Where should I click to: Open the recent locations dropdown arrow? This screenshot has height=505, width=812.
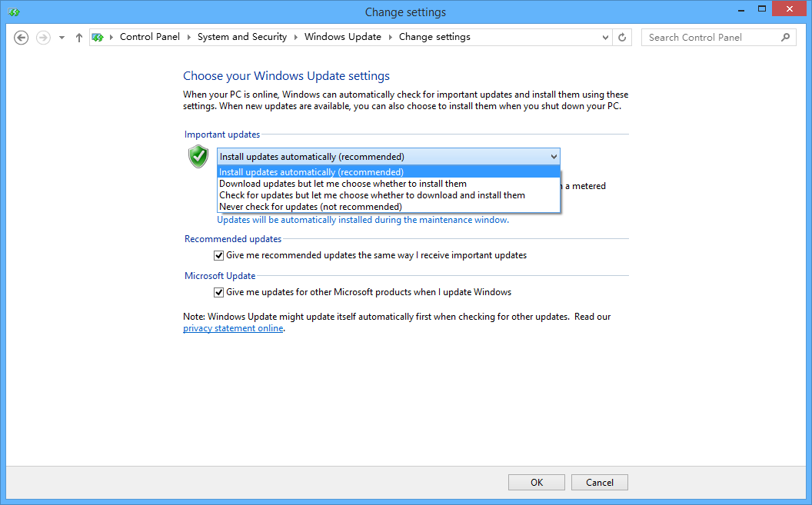(62, 37)
